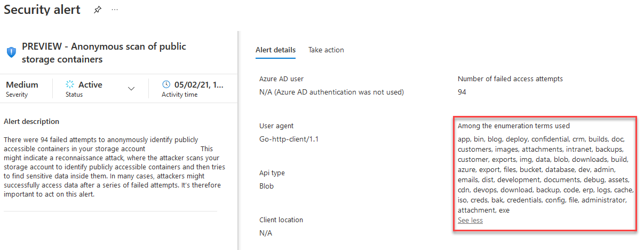Click the Security alert page heading
Image resolution: width=644 pixels, height=250 pixels.
(x=42, y=10)
